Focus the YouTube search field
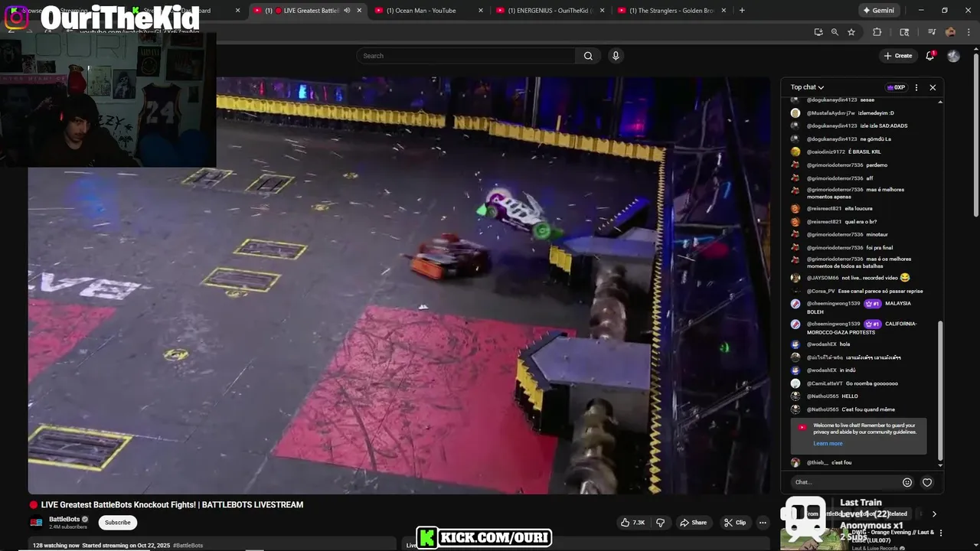The width and height of the screenshot is (980, 551). (x=465, y=56)
